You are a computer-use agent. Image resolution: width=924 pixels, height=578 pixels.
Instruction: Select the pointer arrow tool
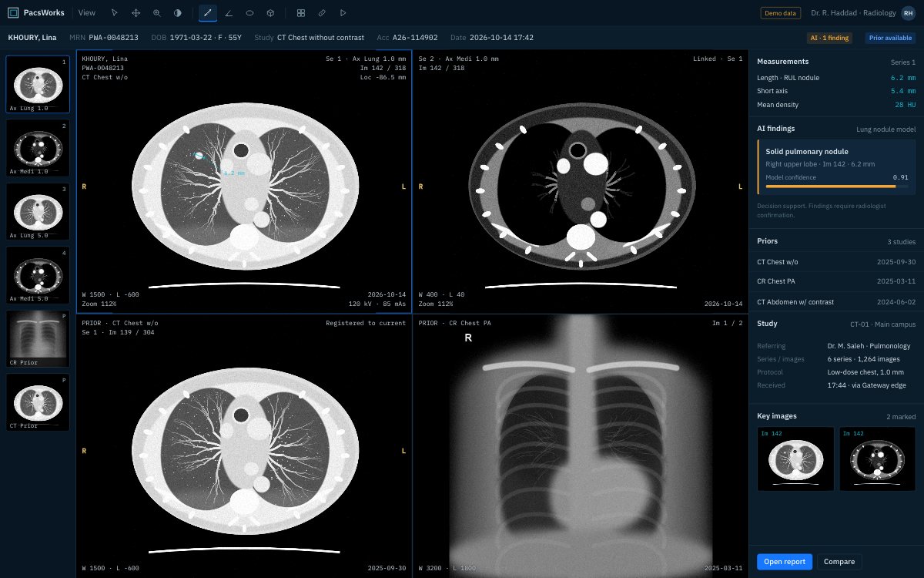(x=115, y=13)
